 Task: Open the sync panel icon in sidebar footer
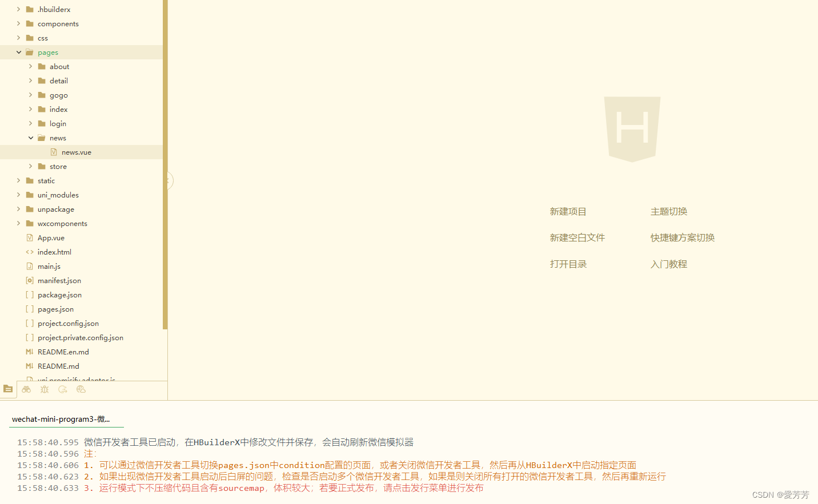coord(63,389)
